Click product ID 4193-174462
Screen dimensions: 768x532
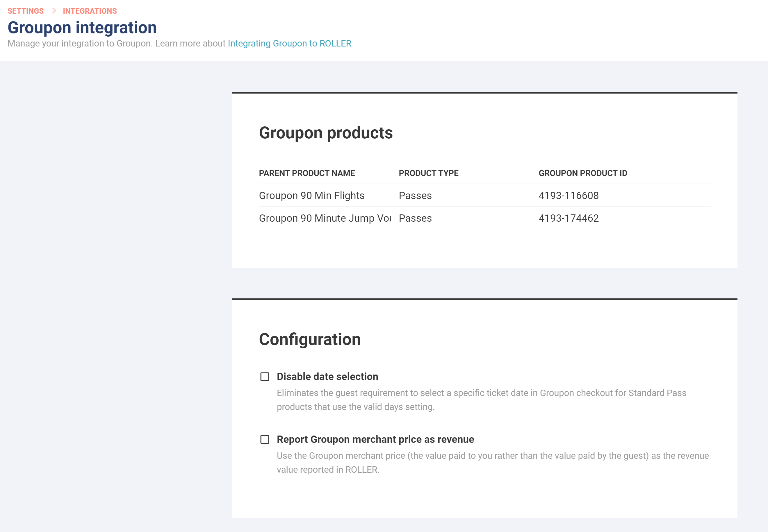point(569,218)
